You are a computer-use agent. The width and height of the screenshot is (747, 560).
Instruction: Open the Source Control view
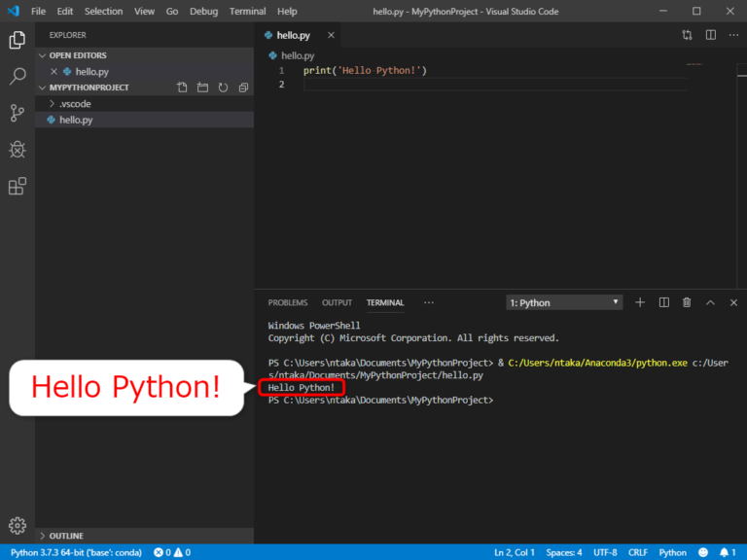click(18, 113)
